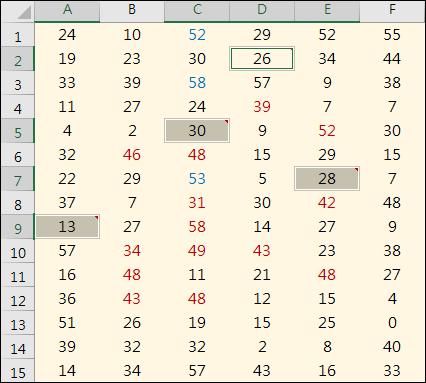The image size is (426, 383).
Task: Click red value 46 in cell B6
Action: 132,155
